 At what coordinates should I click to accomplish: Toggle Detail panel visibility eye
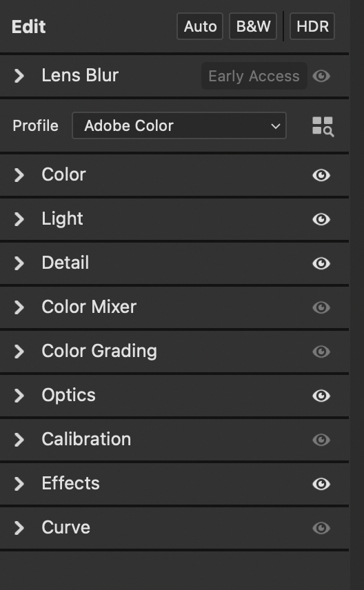321,263
